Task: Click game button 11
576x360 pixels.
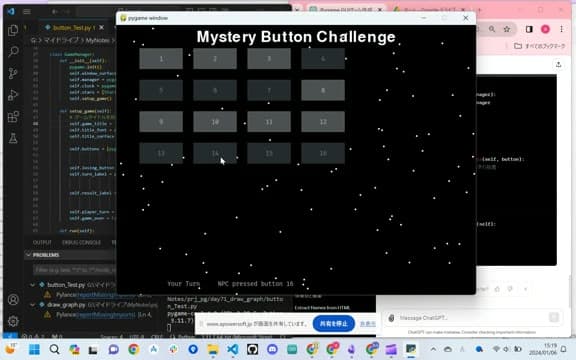Action: tap(269, 122)
